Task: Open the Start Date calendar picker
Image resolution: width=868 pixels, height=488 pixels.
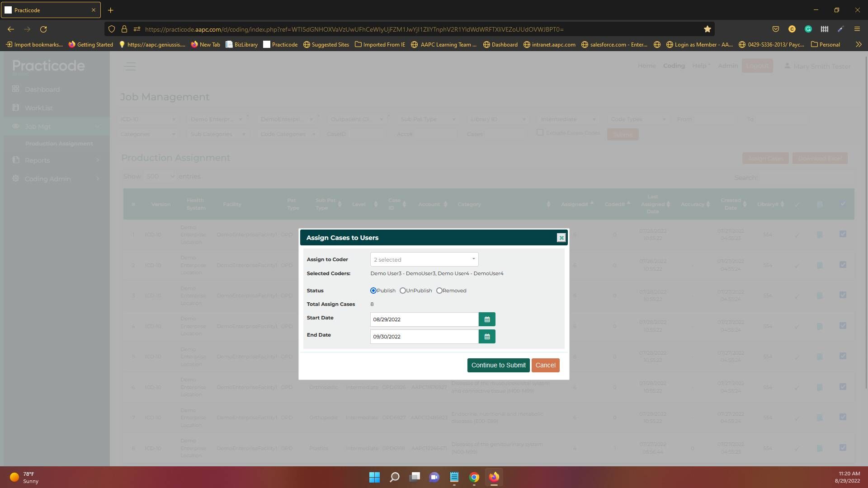Action: point(487,319)
